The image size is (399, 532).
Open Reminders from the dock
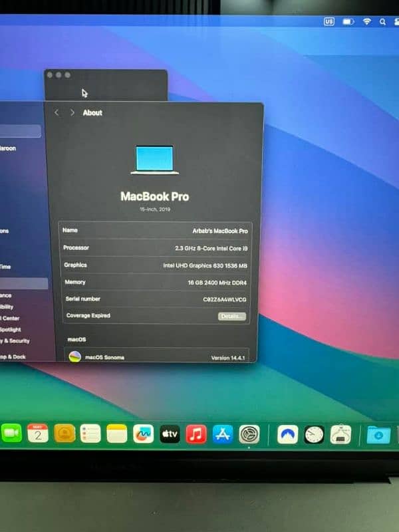point(90,434)
